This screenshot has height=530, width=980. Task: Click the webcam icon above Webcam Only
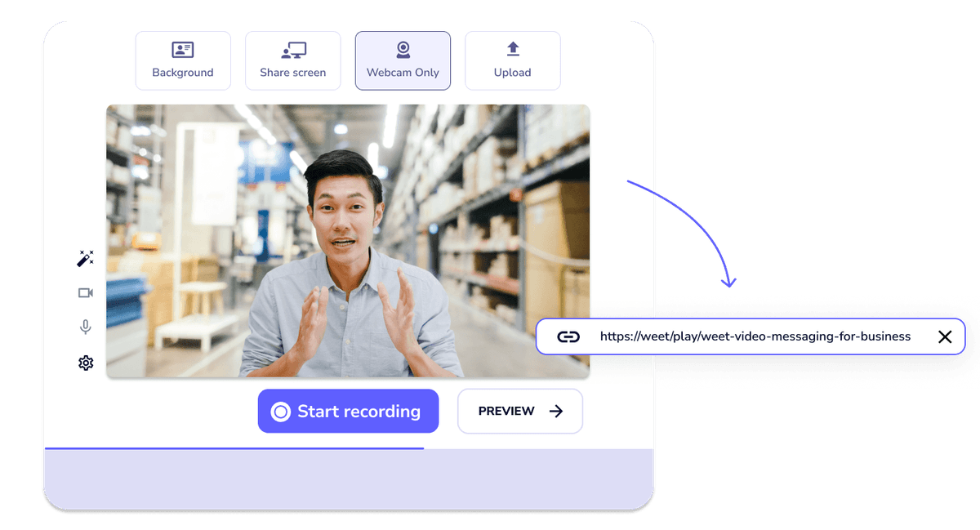403,50
